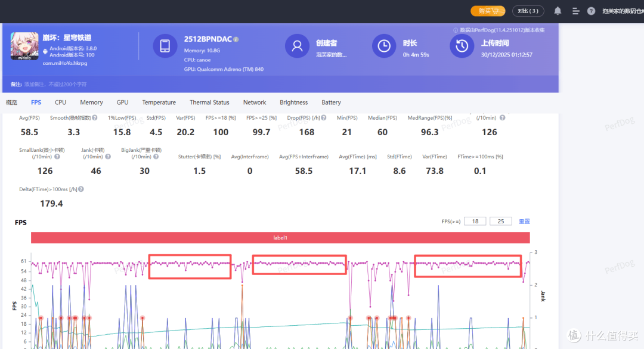
Task: Click the Honkai Star Rail app thumbnail
Action: click(x=24, y=46)
